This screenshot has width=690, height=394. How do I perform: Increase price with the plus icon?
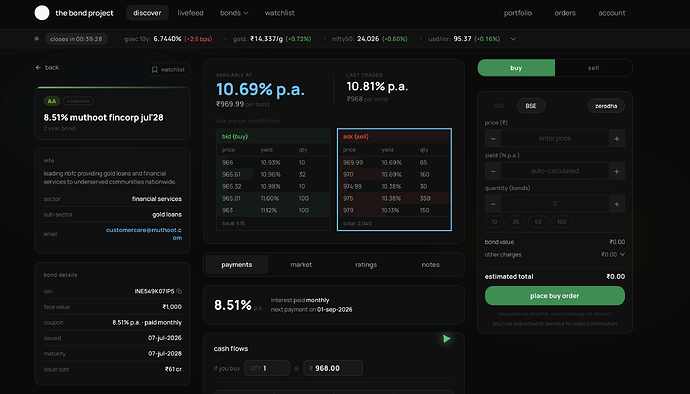[617, 138]
